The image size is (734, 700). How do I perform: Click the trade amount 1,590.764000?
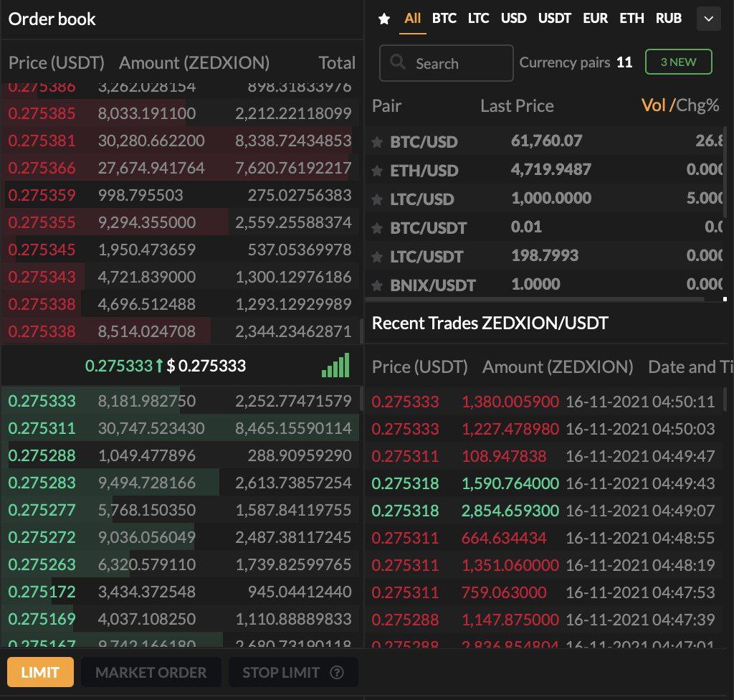(x=510, y=483)
